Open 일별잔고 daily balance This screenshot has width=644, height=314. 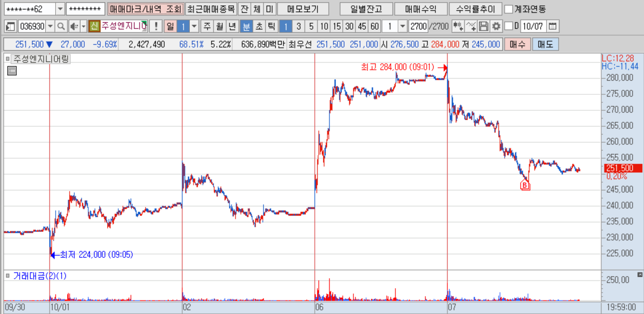click(366, 9)
